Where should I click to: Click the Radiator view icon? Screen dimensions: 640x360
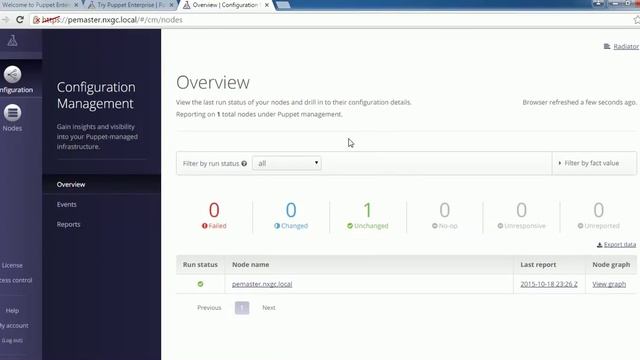[607, 47]
